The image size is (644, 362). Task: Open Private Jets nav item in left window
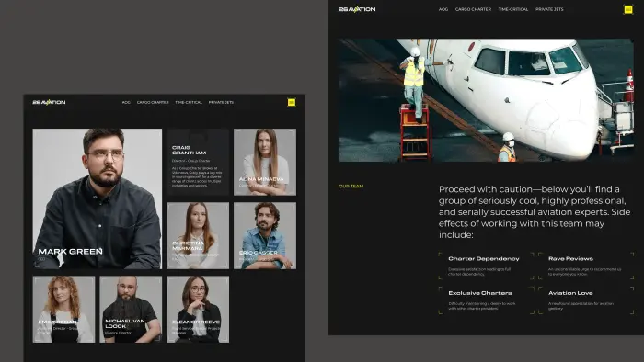(221, 102)
